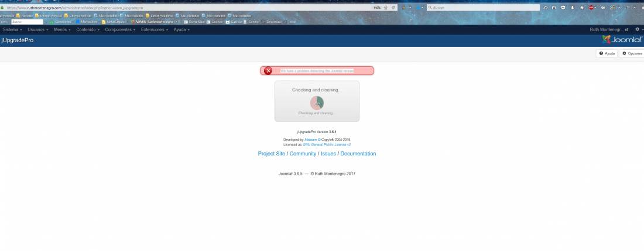Click the Guardar toolbar item
This screenshot has height=251, width=644.
[233, 21]
